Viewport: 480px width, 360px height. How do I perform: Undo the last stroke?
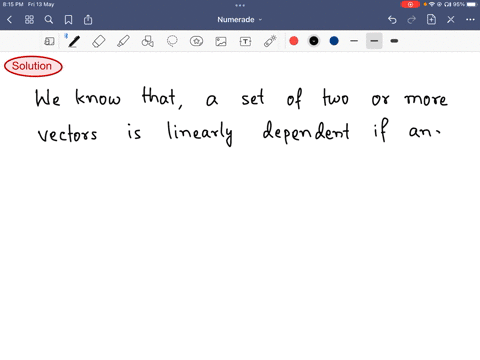pyautogui.click(x=392, y=20)
